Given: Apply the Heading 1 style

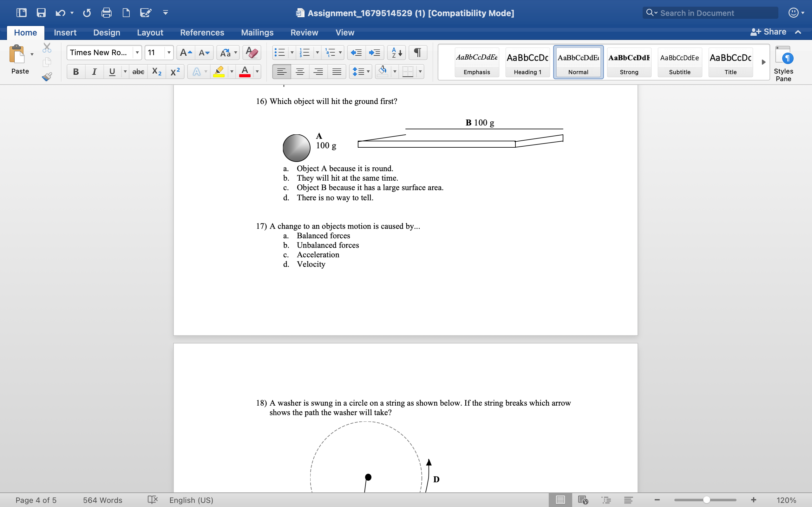Looking at the screenshot, I should click(x=527, y=62).
